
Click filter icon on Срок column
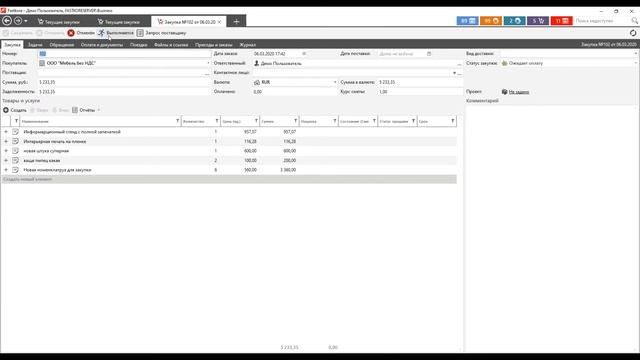(452, 121)
